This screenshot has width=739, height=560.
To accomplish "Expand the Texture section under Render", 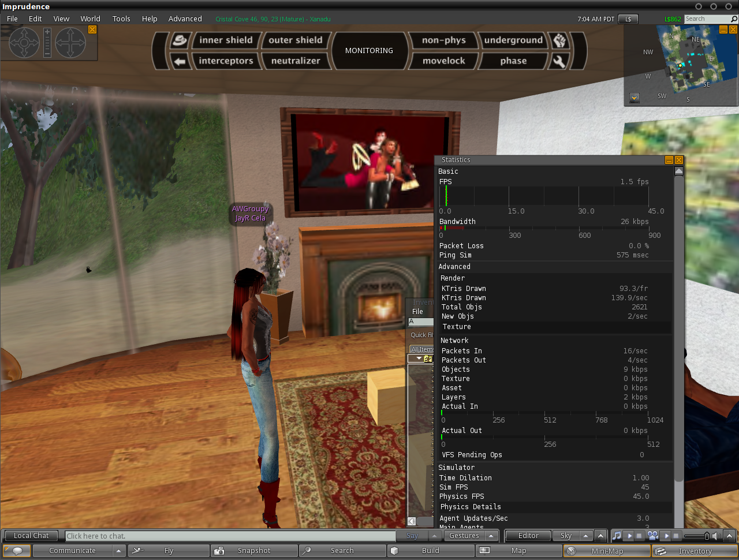I will [x=457, y=327].
